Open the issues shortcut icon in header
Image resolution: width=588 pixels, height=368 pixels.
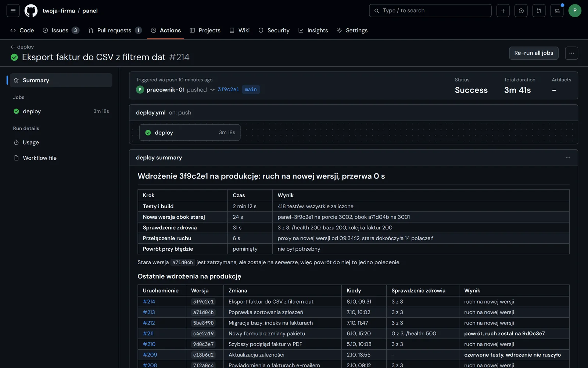(521, 11)
